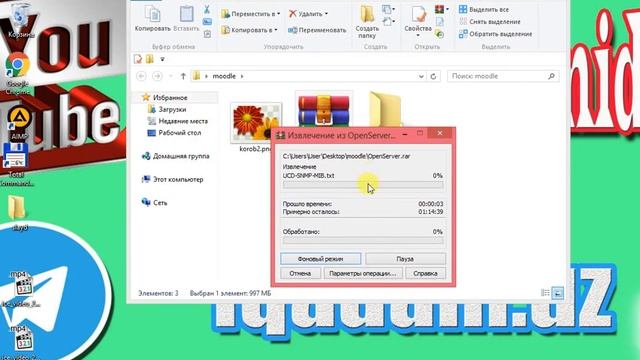Select the Google Chrome desktop shortcut
The height and width of the screenshot is (360, 640).
pos(18,73)
